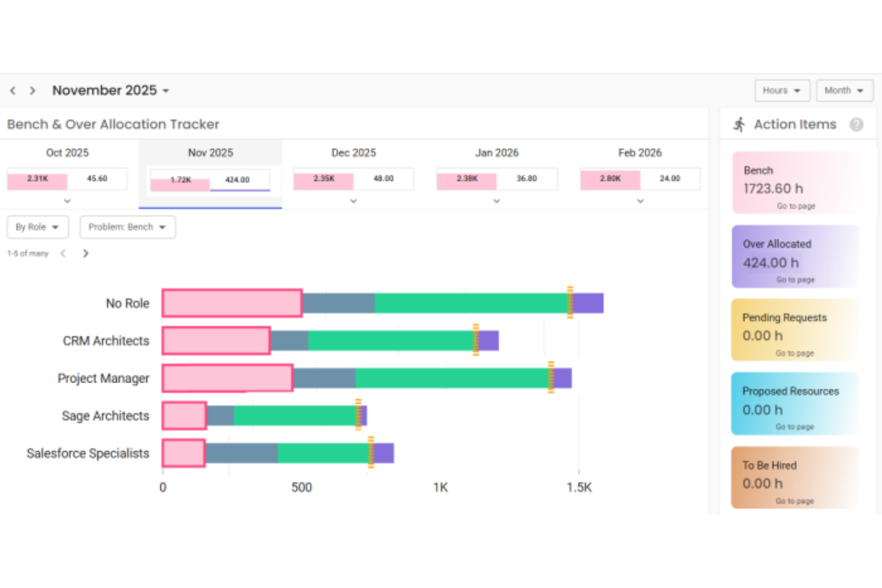The image size is (882, 588).
Task: Click Go to page on Bench card
Action: tap(796, 206)
